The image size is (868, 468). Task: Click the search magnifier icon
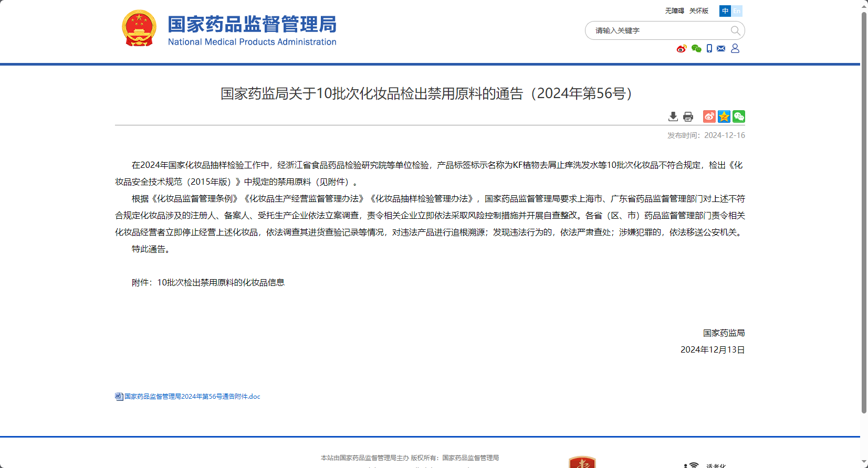click(x=735, y=30)
